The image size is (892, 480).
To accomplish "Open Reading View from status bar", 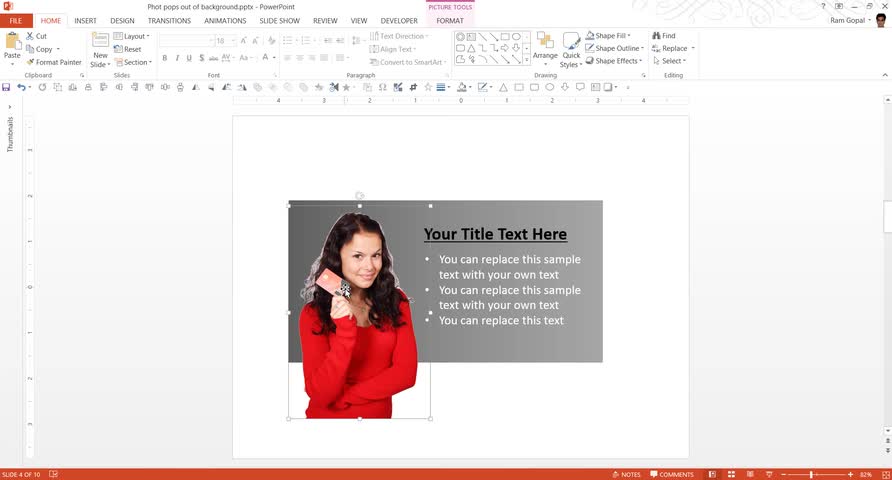I will click(x=750, y=474).
